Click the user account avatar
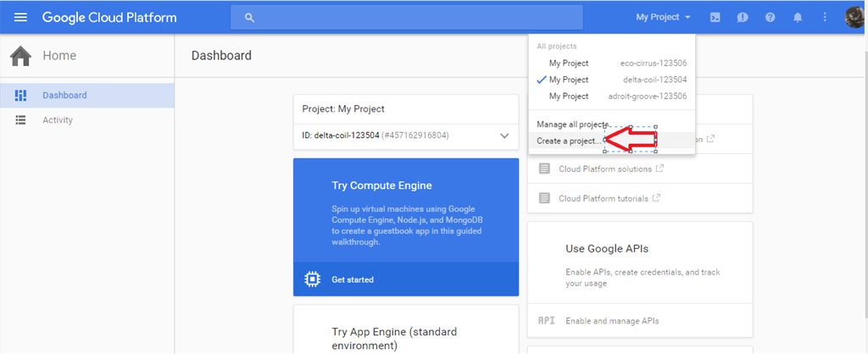Screen dimensions: 868x354 click(x=854, y=17)
